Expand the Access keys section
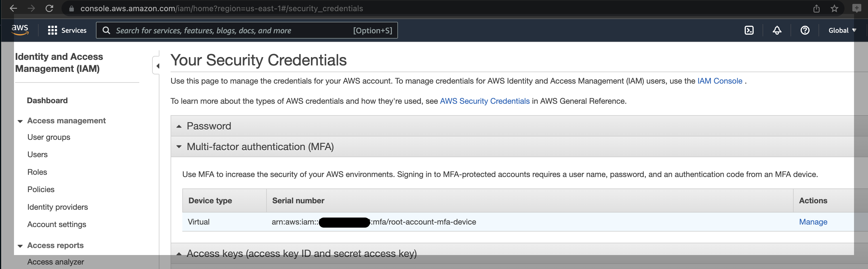Viewport: 868px width, 269px height. tap(179, 254)
